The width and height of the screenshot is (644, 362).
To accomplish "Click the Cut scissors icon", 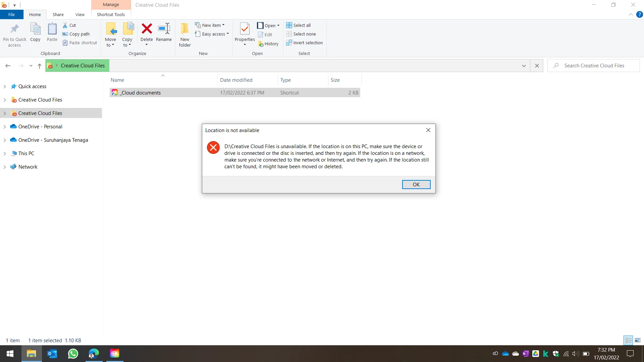I will pyautogui.click(x=65, y=25).
